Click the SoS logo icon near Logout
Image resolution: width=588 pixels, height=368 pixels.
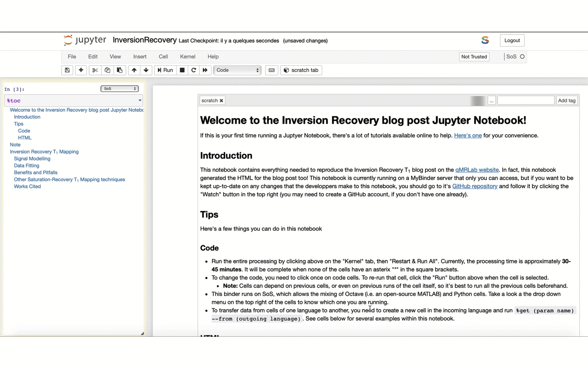coord(485,40)
